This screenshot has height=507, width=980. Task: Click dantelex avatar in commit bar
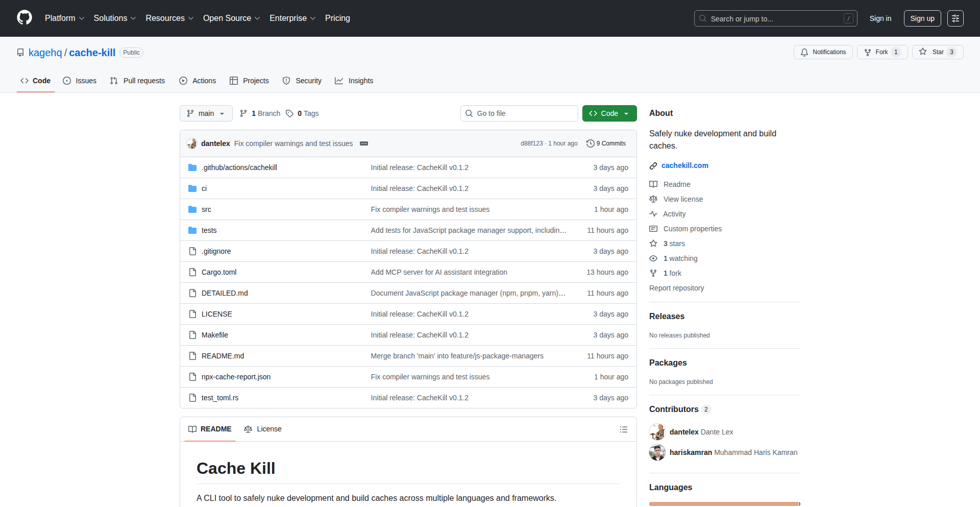[x=192, y=143]
